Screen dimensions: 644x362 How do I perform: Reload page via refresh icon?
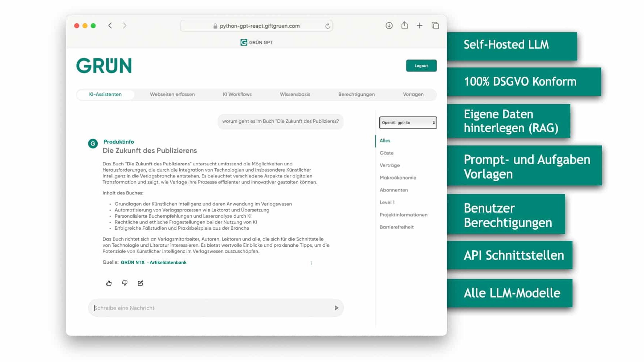click(327, 26)
